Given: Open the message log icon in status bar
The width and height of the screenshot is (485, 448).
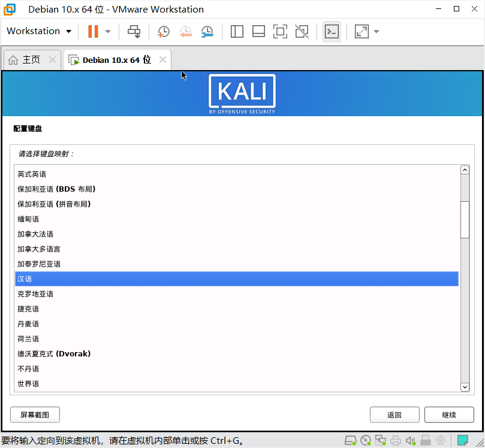Looking at the screenshot, I should pos(463,440).
